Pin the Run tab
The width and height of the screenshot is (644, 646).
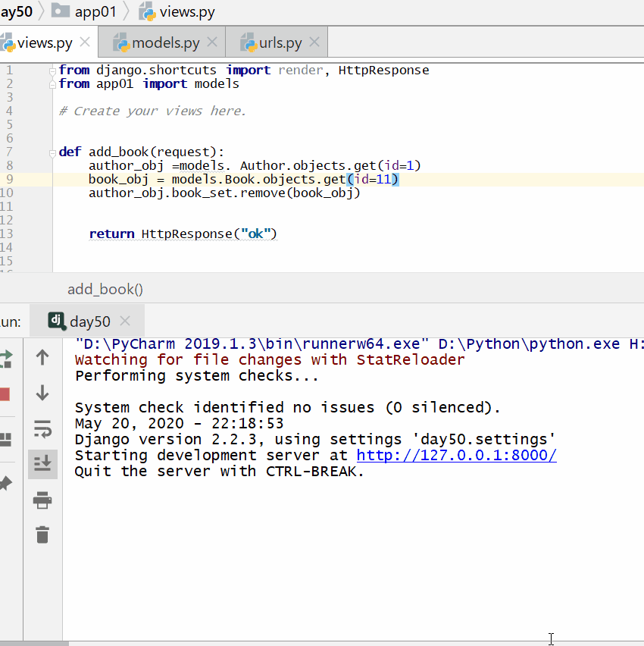click(x=5, y=483)
